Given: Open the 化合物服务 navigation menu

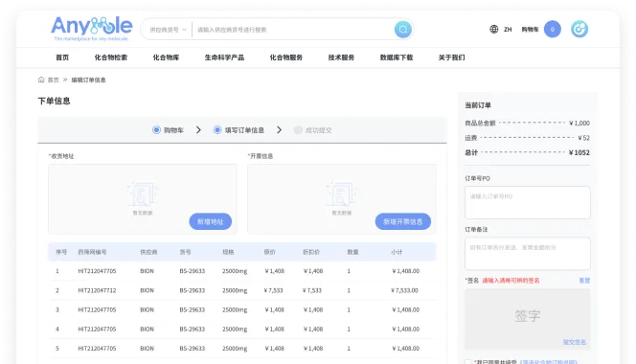Looking at the screenshot, I should [286, 57].
